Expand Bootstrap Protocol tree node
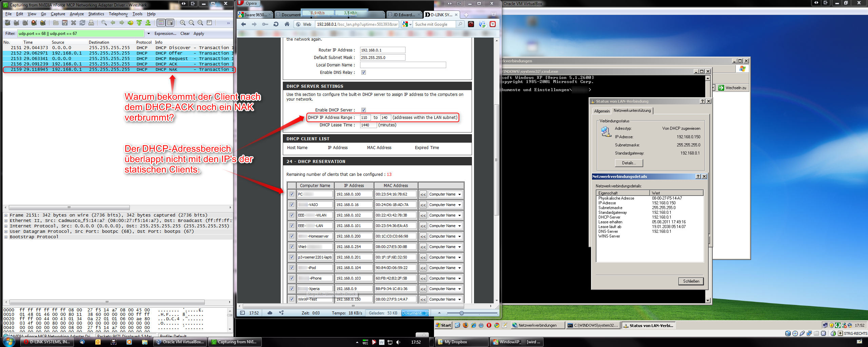Viewport: 868px width, 347px height. click(x=6, y=237)
